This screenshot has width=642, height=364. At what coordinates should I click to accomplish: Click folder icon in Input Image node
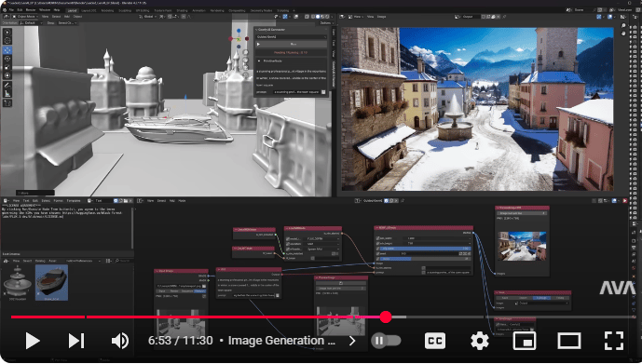[204, 286]
